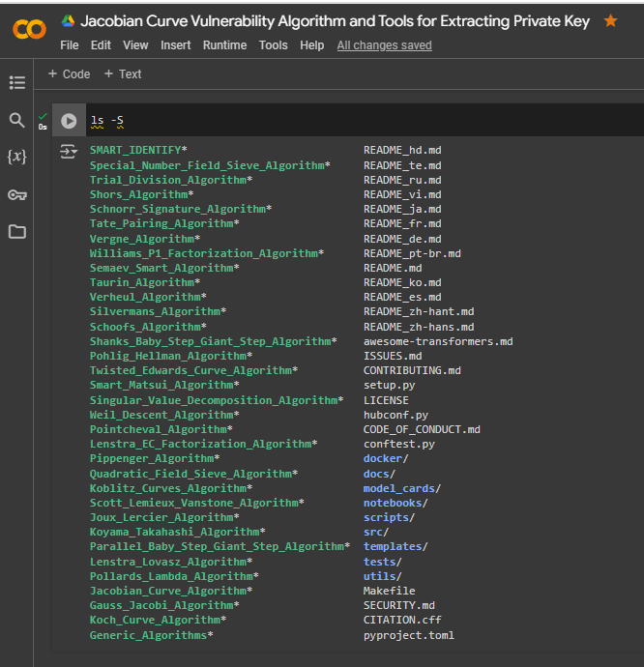Open the File menu
Image resolution: width=644 pixels, height=667 pixels.
(70, 45)
